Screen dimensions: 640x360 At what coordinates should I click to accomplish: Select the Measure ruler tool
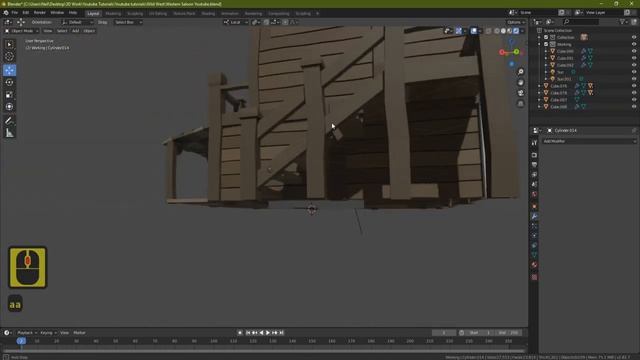click(9, 133)
